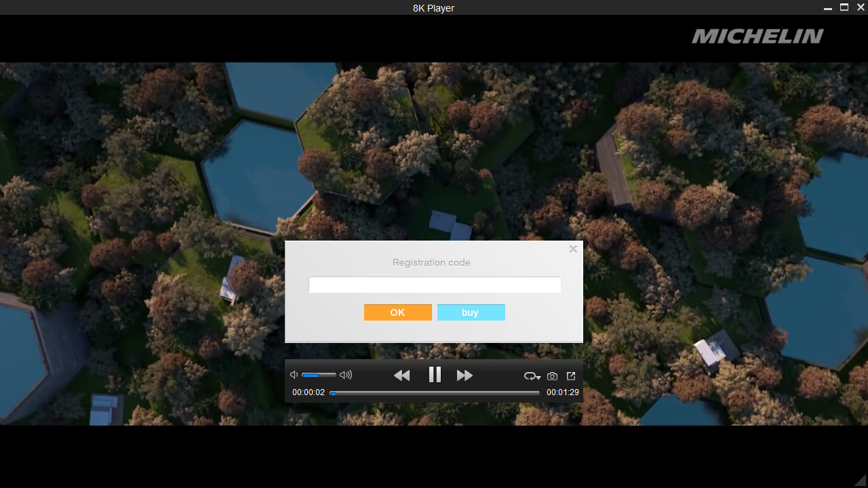This screenshot has height=488, width=868.
Task: Open the loop mode dropdown
Action: (532, 376)
